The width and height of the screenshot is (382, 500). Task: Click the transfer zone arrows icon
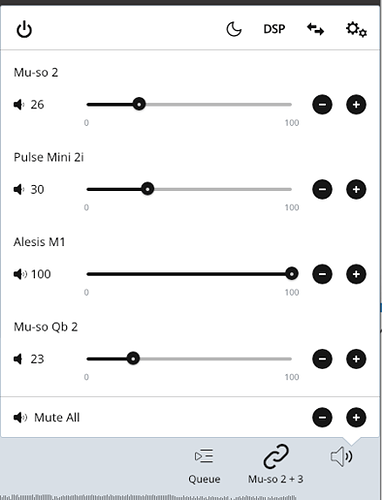(315, 29)
